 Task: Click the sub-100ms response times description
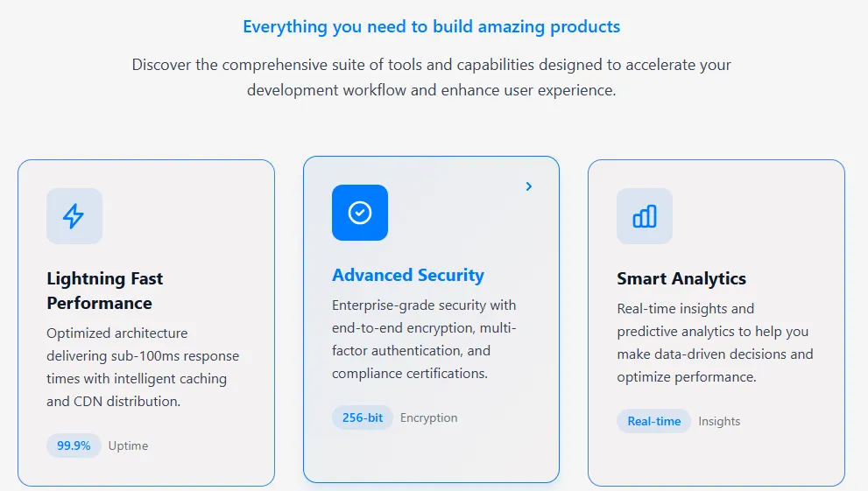point(142,368)
